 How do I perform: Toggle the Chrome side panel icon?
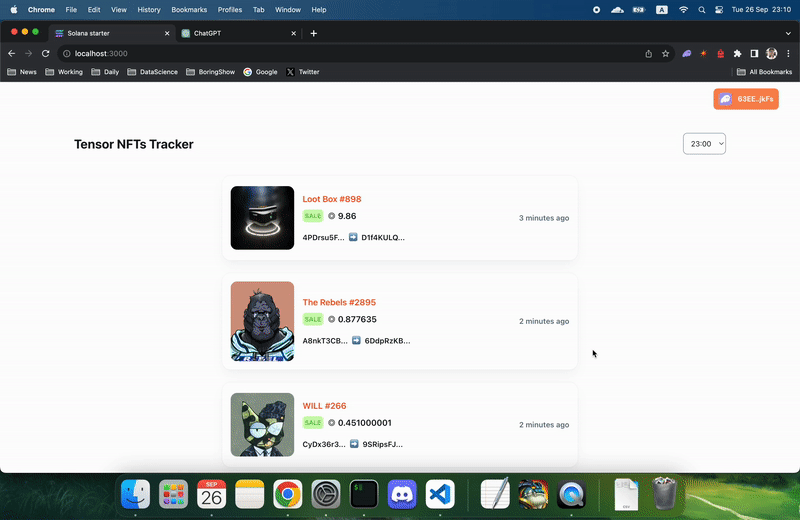[754, 53]
